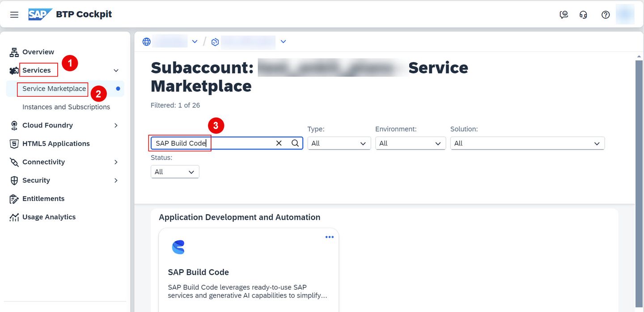Viewport: 644px width, 312px height.
Task: Open the support headset icon
Action: tap(583, 15)
